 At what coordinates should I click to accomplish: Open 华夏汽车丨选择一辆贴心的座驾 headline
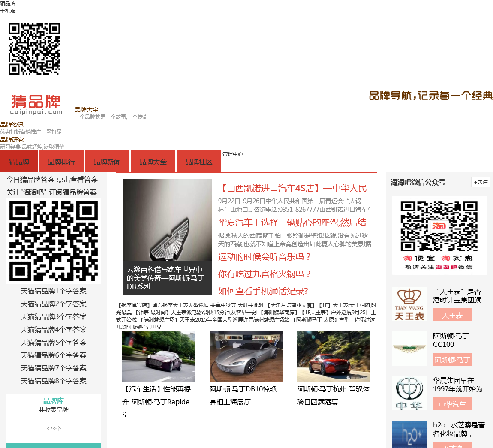(x=292, y=222)
